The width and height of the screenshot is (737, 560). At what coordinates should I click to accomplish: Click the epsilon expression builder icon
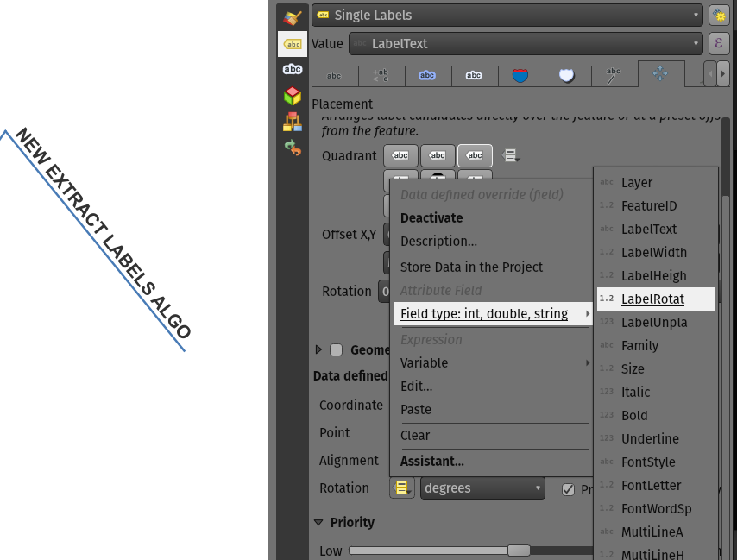coord(719,43)
